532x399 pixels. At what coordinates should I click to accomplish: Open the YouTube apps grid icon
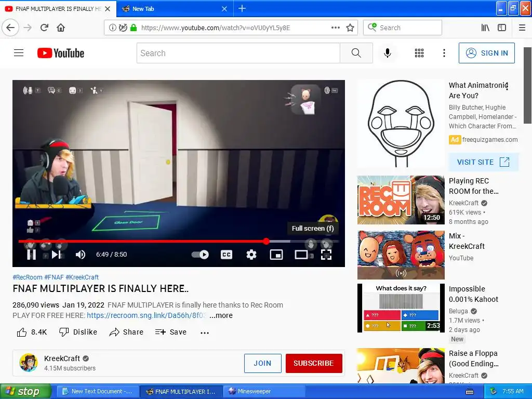tap(419, 53)
